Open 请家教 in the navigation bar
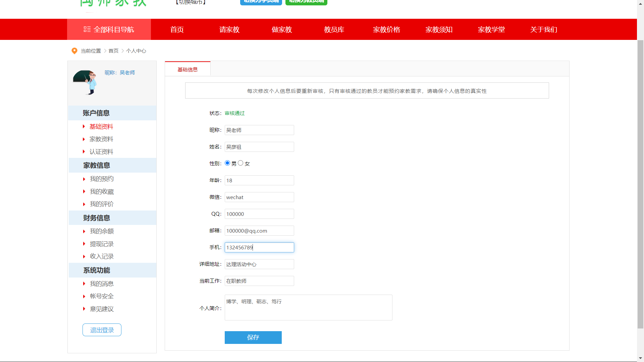The image size is (644, 362). click(229, 29)
